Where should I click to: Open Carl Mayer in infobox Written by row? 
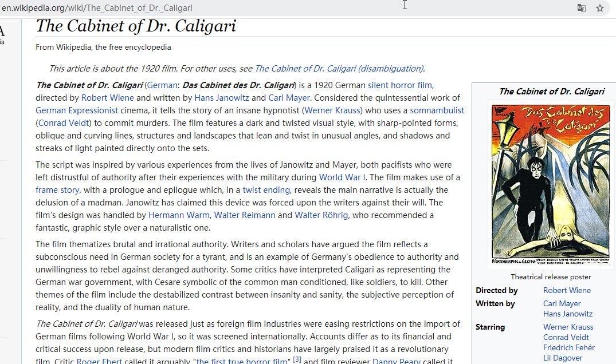(562, 303)
